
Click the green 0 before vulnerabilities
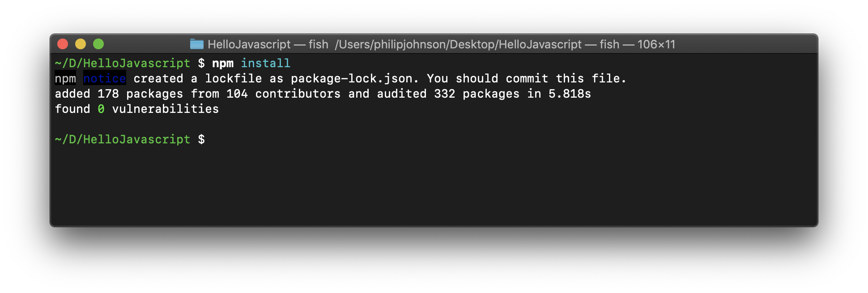click(x=101, y=109)
